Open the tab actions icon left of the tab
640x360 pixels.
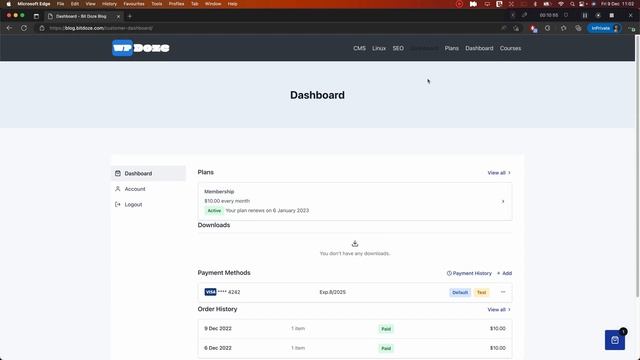tap(36, 16)
